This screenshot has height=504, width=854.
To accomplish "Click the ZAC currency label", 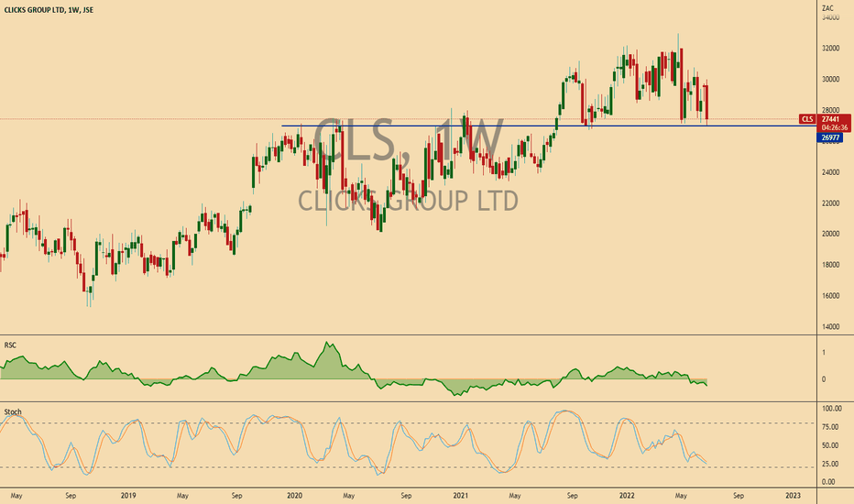I will [827, 8].
